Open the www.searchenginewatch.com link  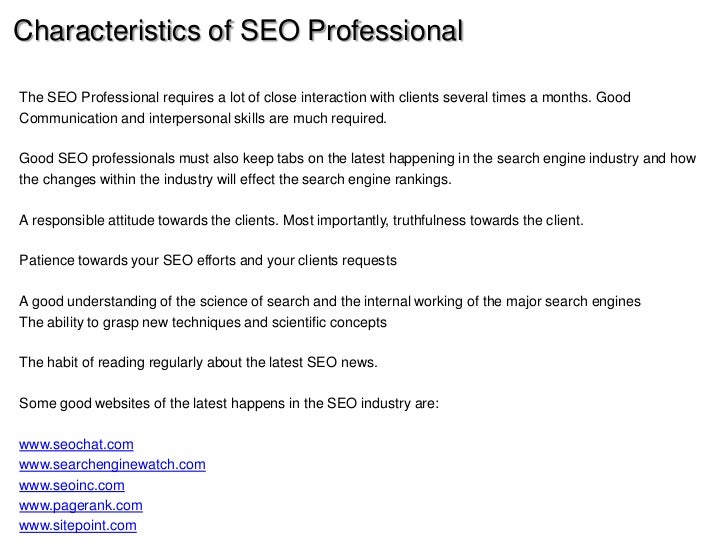(x=112, y=465)
